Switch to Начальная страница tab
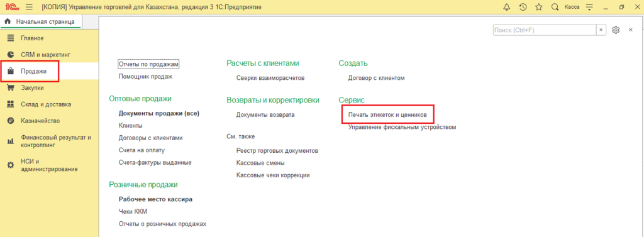This screenshot has width=644, height=237. click(x=41, y=22)
